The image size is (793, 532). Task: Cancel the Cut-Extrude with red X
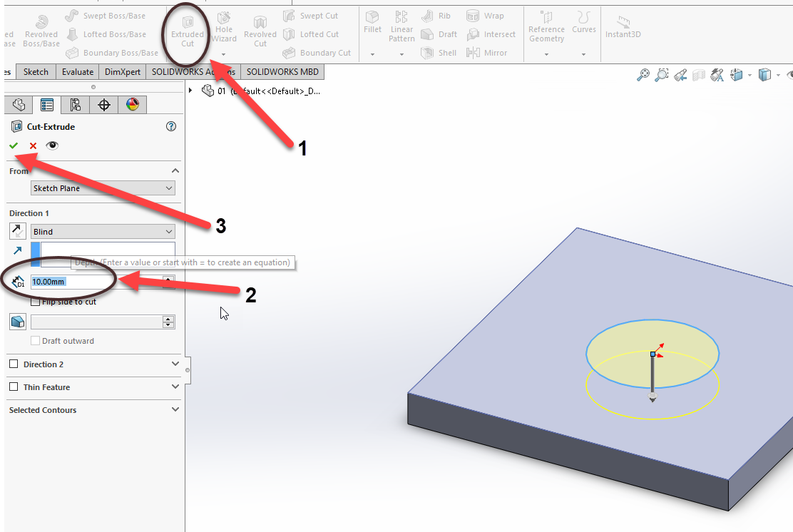31,145
